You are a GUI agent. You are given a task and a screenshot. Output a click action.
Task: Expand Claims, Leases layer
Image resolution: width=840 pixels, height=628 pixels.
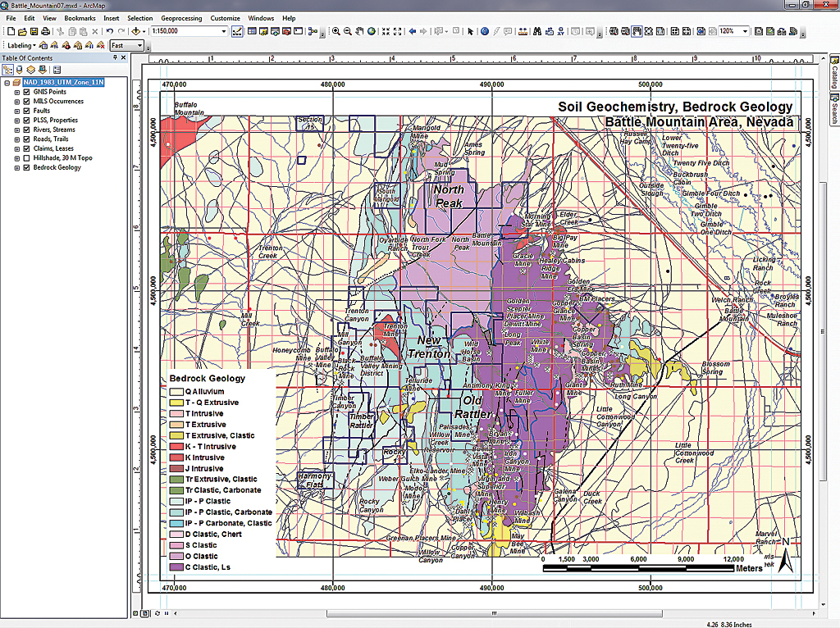17,149
